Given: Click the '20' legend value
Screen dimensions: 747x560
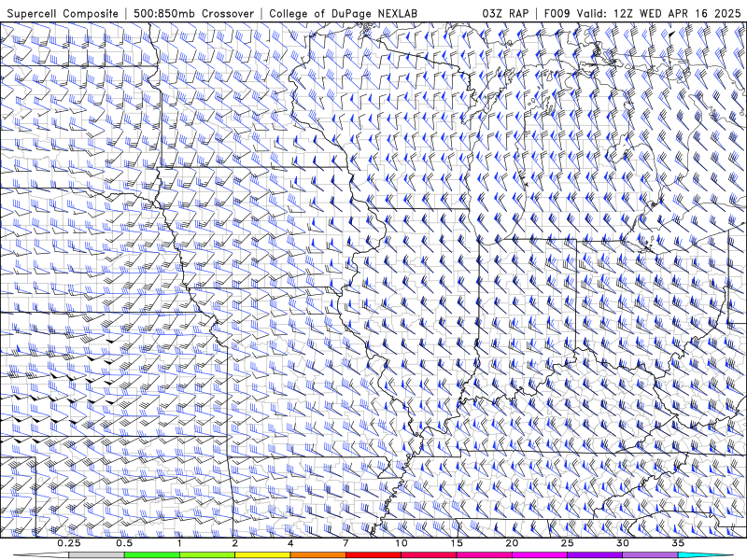Looking at the screenshot, I should point(512,543).
